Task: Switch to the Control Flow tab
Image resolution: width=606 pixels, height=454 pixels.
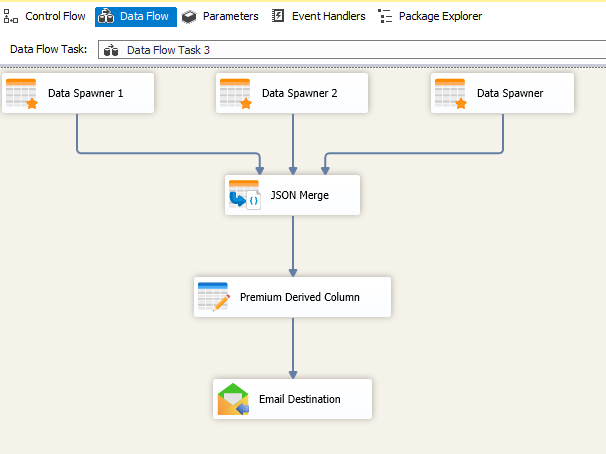Action: (44, 16)
